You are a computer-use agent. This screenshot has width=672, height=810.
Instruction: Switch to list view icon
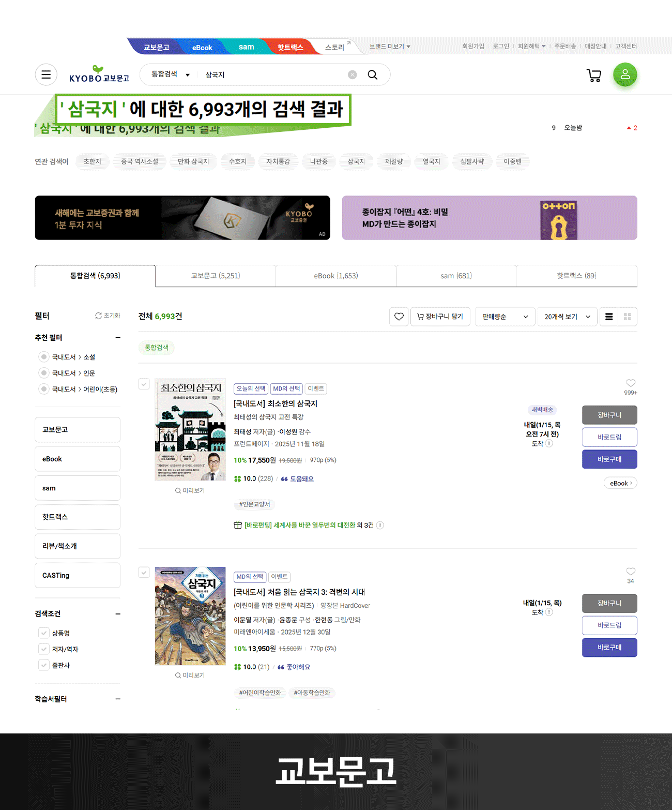click(609, 317)
